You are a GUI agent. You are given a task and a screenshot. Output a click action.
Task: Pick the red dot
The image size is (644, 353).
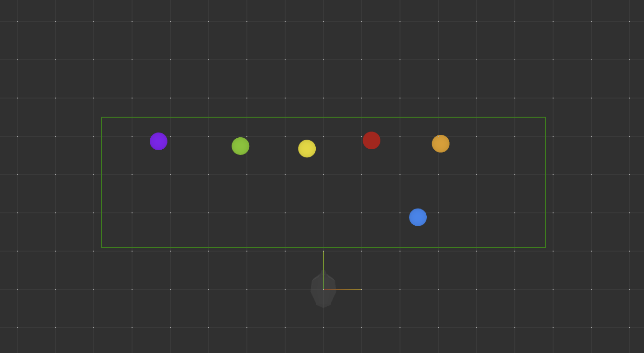pos(371,141)
